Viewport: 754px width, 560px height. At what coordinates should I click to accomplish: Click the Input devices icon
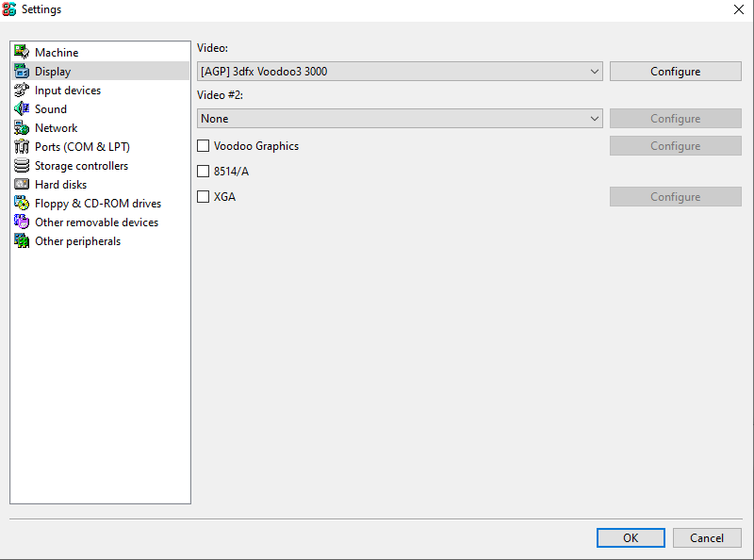tap(22, 90)
